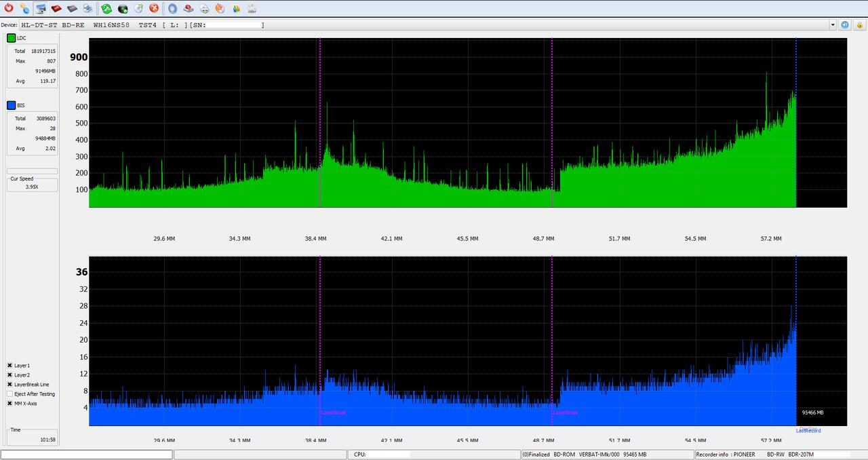Image resolution: width=868 pixels, height=460 pixels.
Task: Click the gray icon at far right of device bar
Action: point(859,25)
